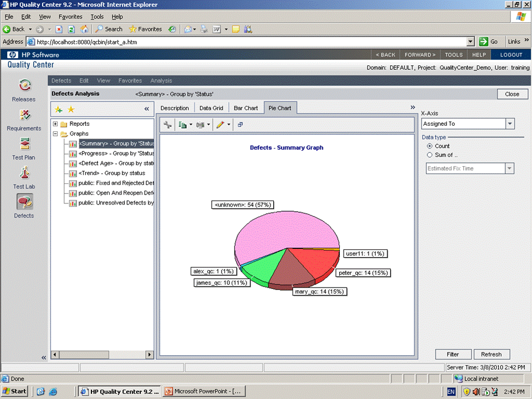Click the IE Stop icon
Viewport: 532px width, 399px height.
(x=59, y=29)
